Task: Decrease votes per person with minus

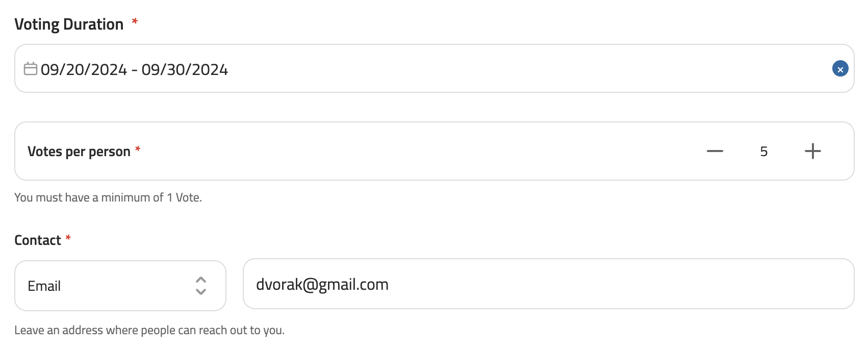Action: pos(715,151)
